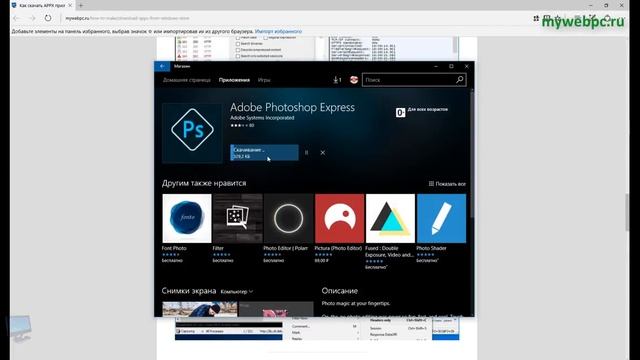Cancel the Photoshop Express download
Image resolution: width=640 pixels, height=360 pixels.
322,153
